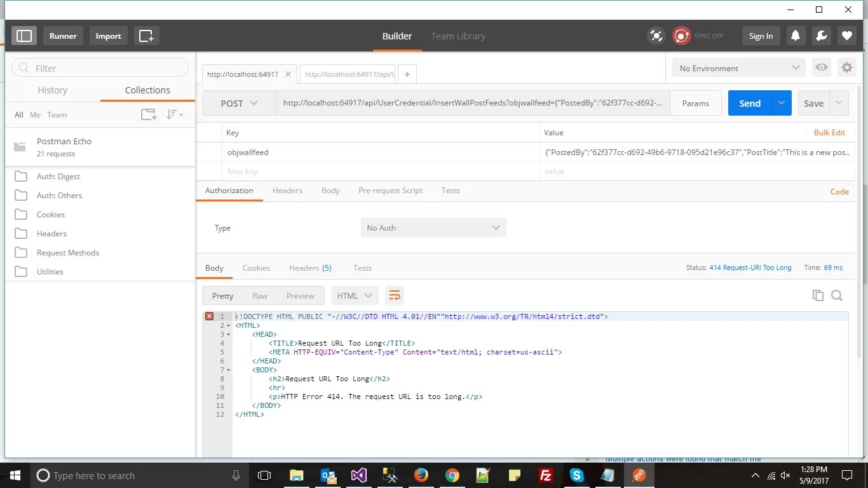Open the request Body tab
Screen dimensions: 868x488
330,190
